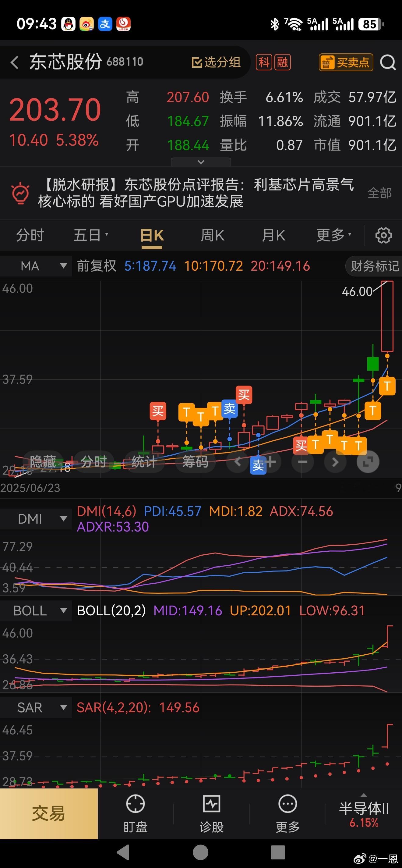402x868 pixels.
Task: Tap the SAR(4,2,20) value 149.56
Action: (179, 708)
